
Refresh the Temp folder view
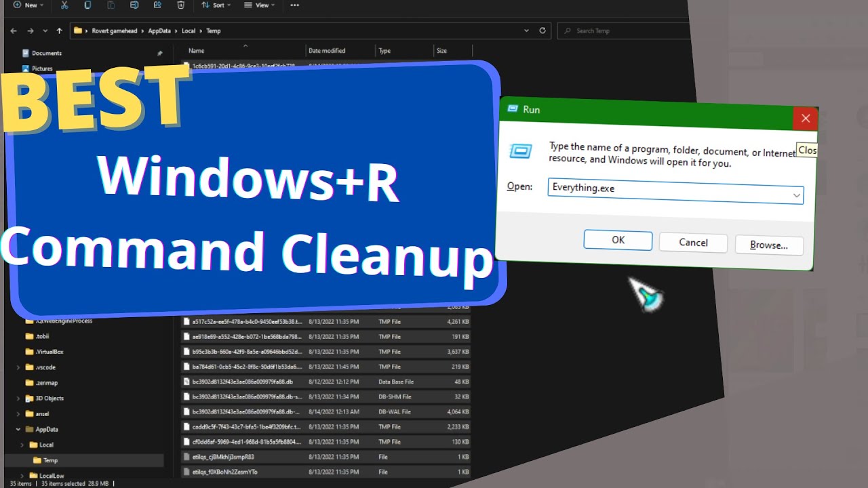tap(542, 30)
